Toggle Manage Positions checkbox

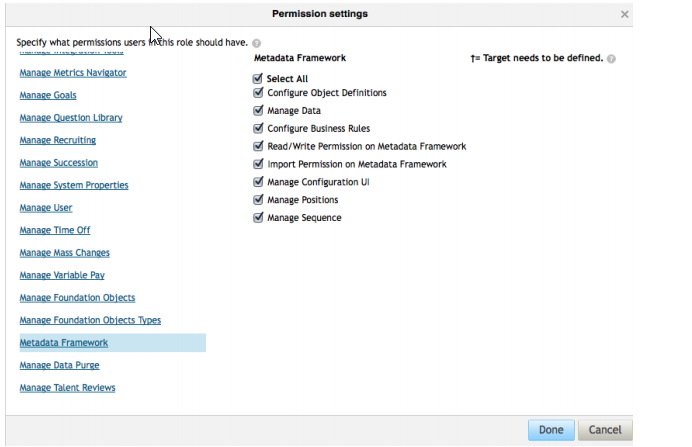[x=258, y=199]
